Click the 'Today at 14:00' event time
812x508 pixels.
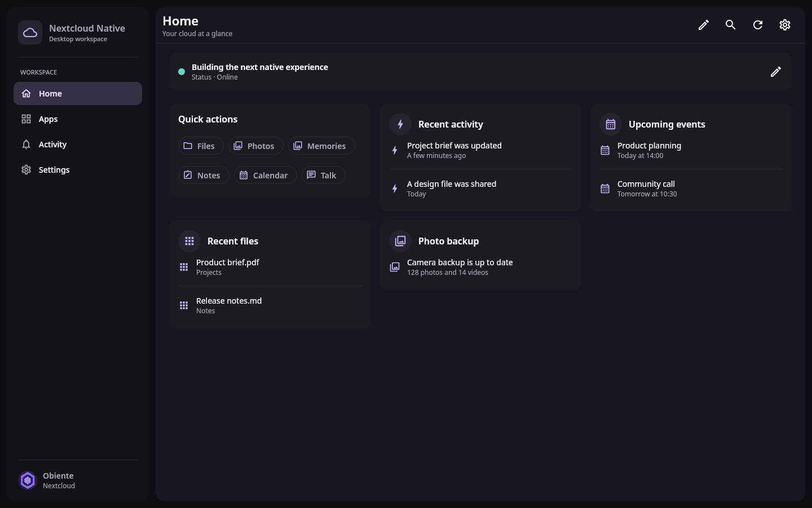point(640,156)
